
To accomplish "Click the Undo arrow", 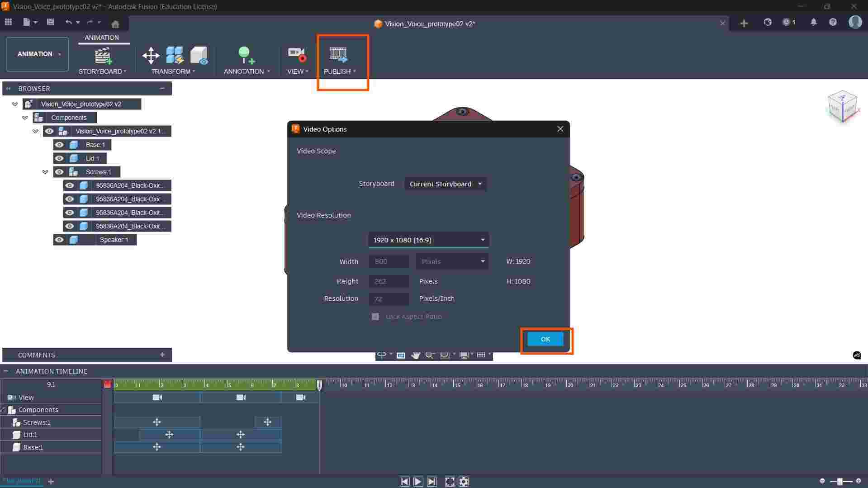I will click(x=69, y=22).
